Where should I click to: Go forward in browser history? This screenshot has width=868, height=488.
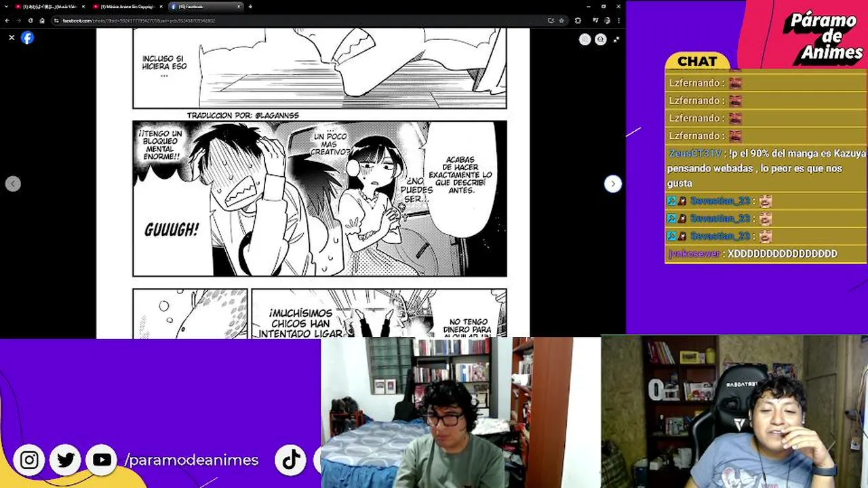19,20
